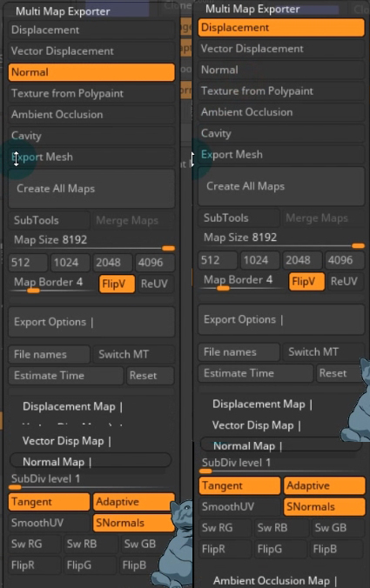
Task: Click Reset in the left panel
Action: (x=150, y=376)
